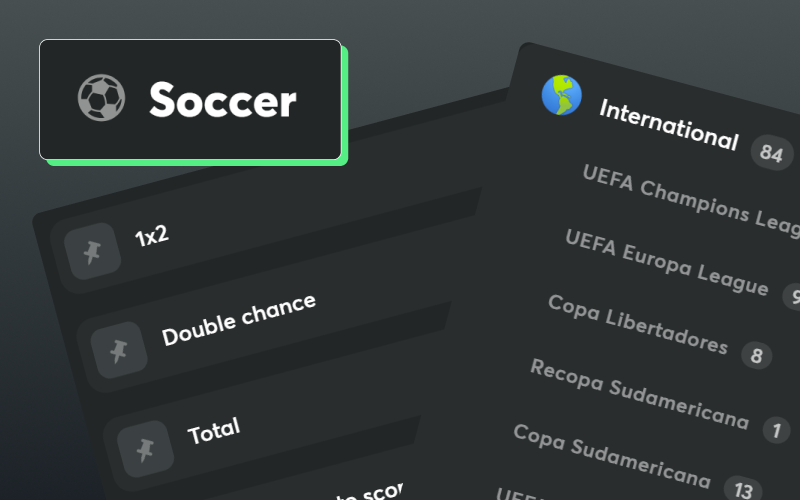Open Copa Libertadores league
The image size is (800, 500).
pos(637,325)
